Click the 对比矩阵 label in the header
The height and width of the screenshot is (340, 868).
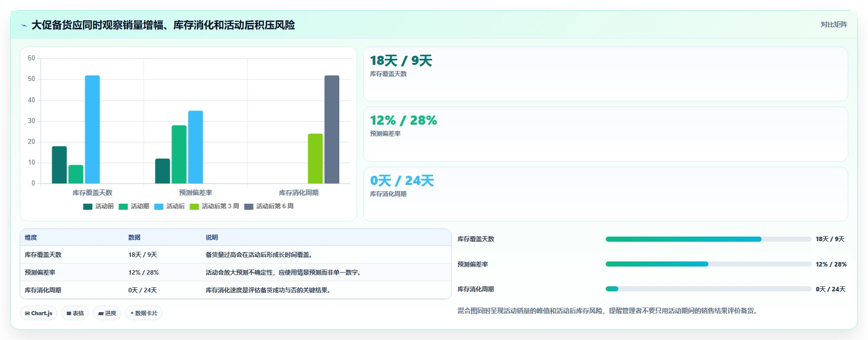[x=834, y=24]
